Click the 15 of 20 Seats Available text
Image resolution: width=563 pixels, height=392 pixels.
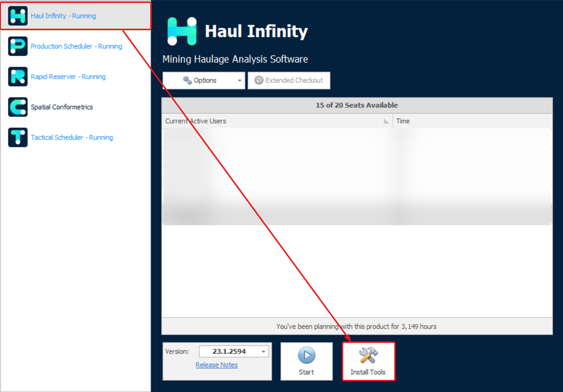pyautogui.click(x=356, y=105)
